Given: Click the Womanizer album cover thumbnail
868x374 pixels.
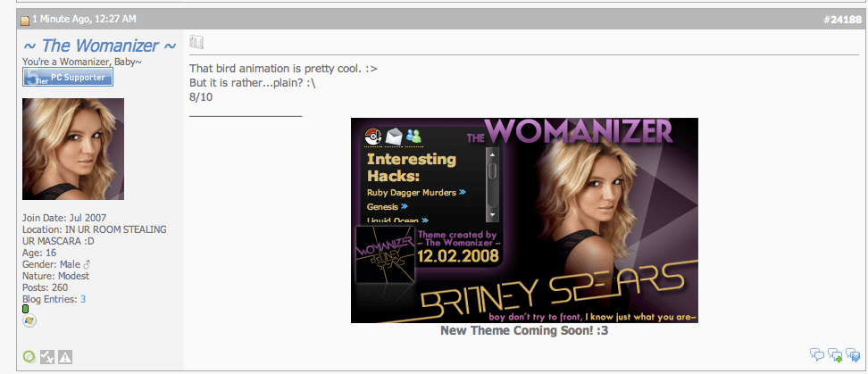Looking at the screenshot, I should (x=385, y=254).
